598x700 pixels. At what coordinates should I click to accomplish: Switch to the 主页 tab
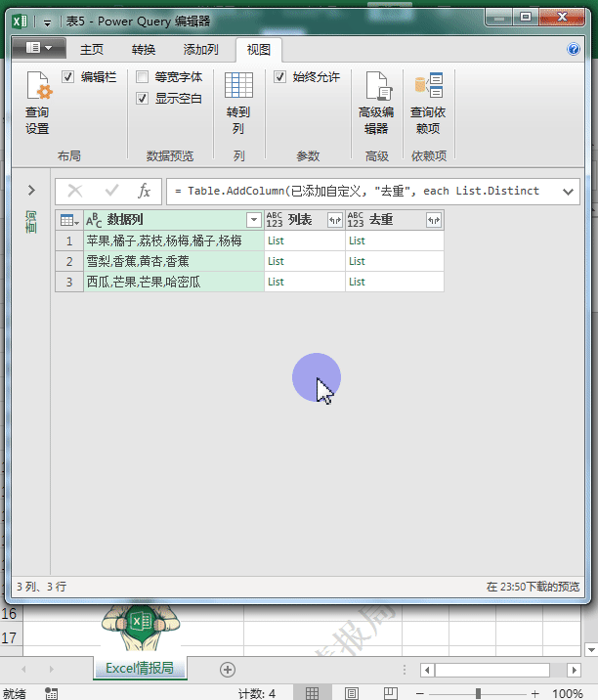tap(92, 50)
